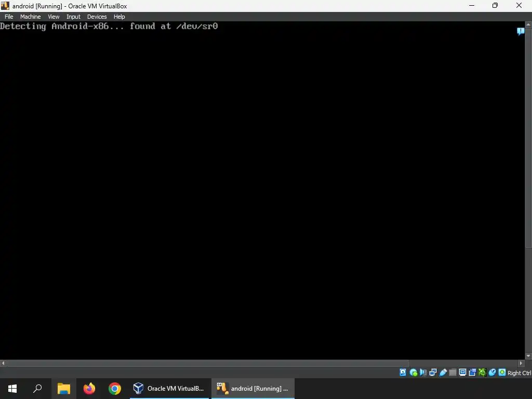Switch to Oracle VM VirtualBox Manager taskbar button
The image size is (532, 399).
[169, 389]
